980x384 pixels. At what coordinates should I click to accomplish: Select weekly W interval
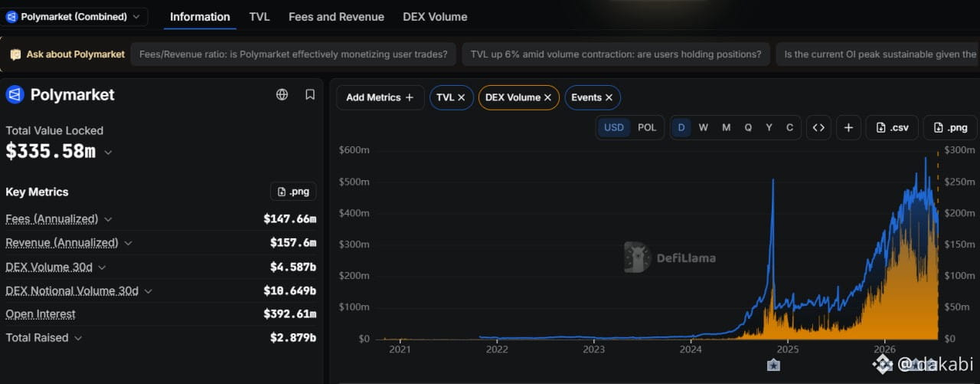click(x=703, y=127)
